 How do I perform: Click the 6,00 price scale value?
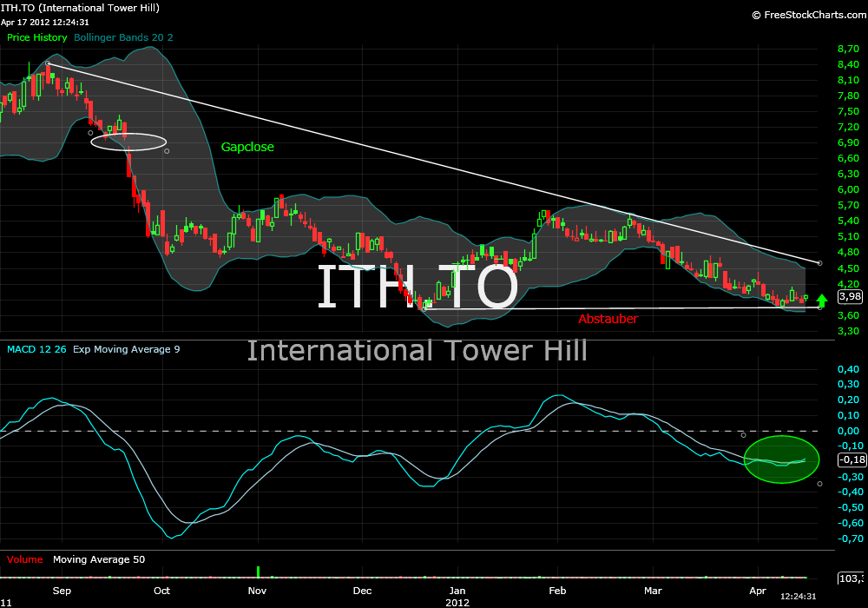pyautogui.click(x=849, y=189)
